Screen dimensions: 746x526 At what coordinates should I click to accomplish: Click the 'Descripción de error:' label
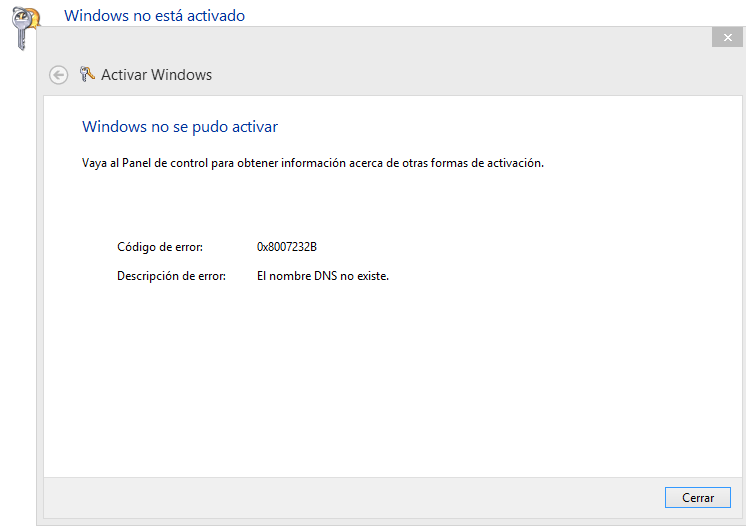point(171,276)
